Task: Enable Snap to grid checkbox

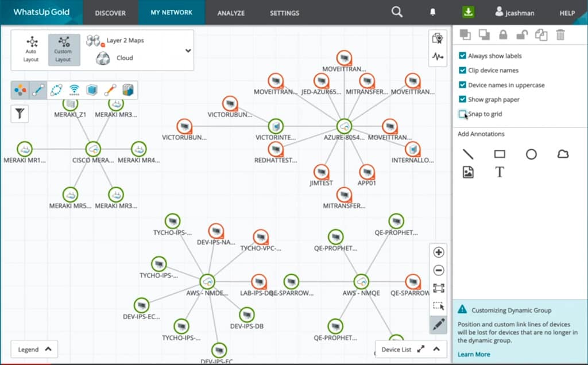Action: tap(462, 114)
